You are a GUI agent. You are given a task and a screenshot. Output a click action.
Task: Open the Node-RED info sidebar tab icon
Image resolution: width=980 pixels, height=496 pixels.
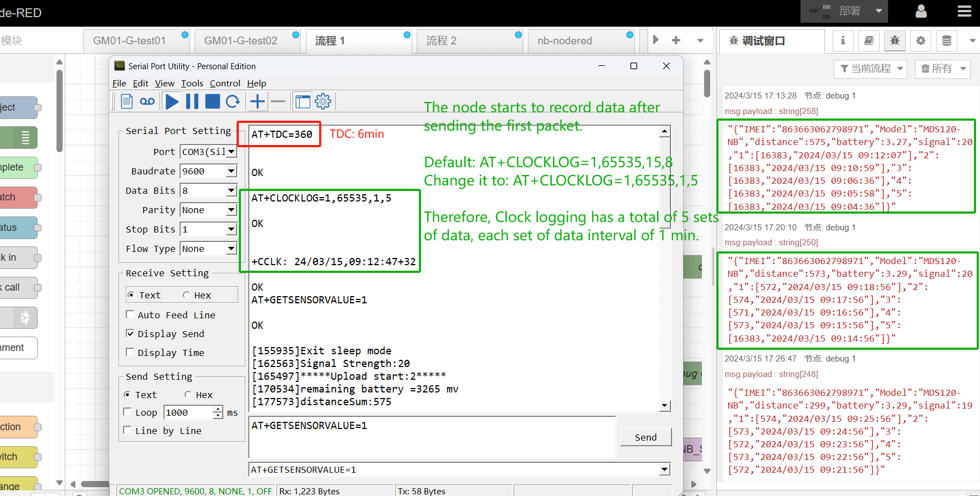click(843, 40)
